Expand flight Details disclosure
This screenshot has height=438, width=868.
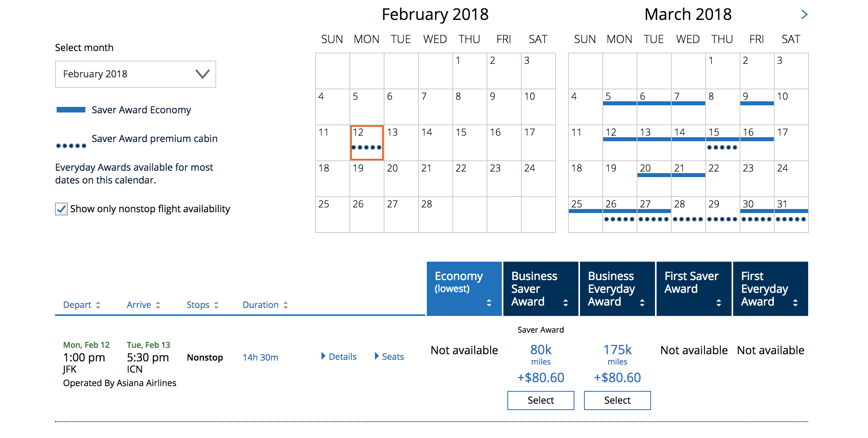[339, 357]
